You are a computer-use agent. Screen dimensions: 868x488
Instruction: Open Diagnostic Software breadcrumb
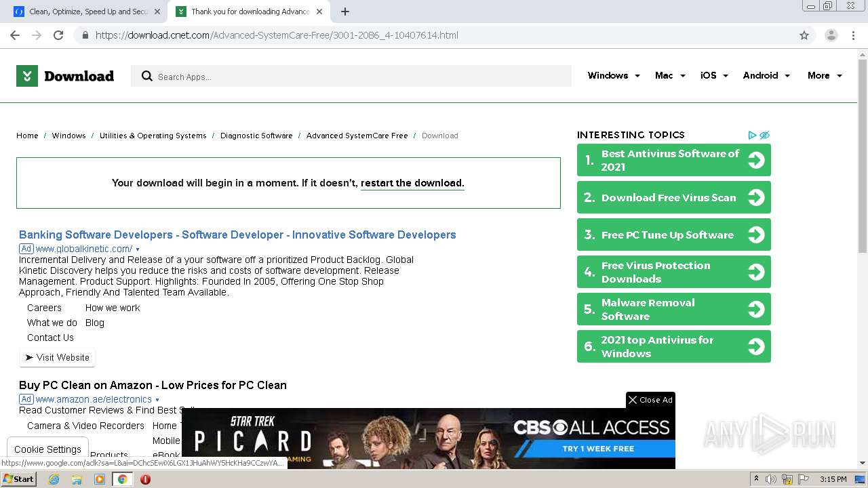click(x=256, y=136)
